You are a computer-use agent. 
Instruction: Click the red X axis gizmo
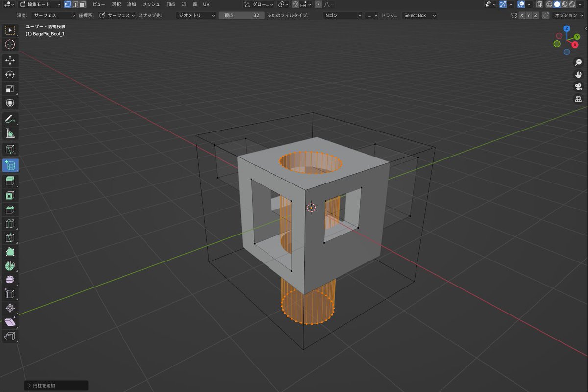(575, 45)
